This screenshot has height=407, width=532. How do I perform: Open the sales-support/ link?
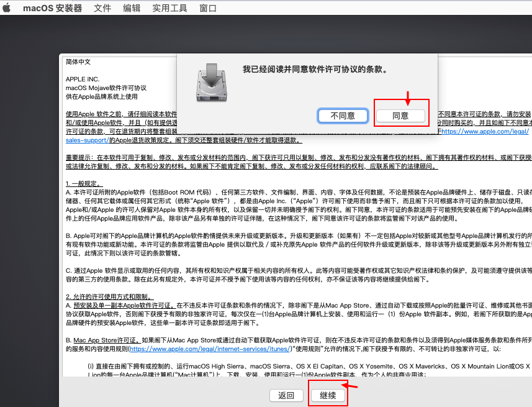[88, 140]
